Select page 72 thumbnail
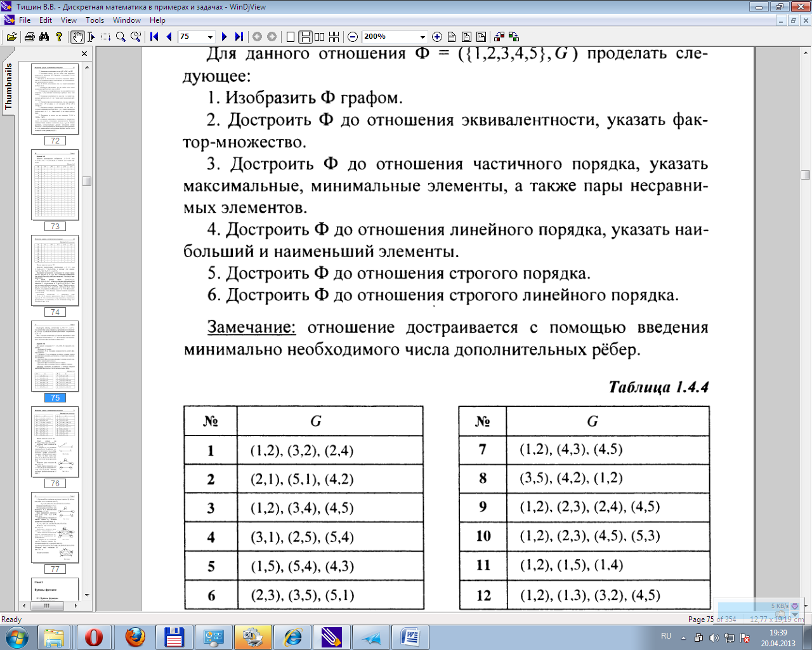Viewport: 812px width, 650px height. click(55, 98)
